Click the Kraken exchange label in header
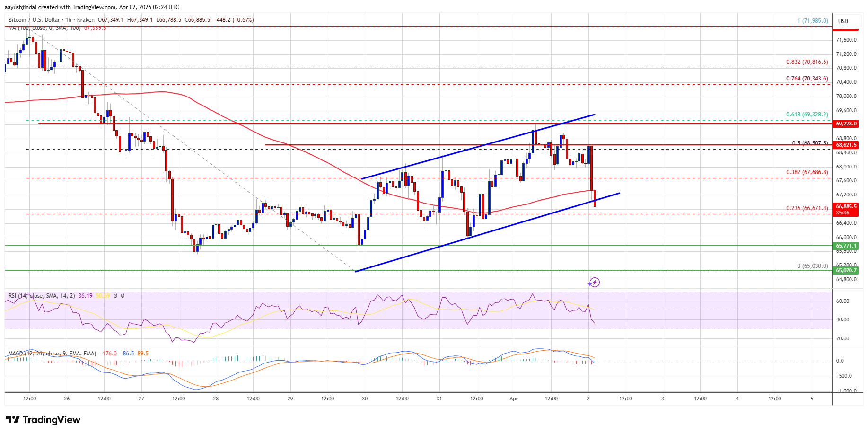The height and width of the screenshot is (434, 868). coord(86,20)
